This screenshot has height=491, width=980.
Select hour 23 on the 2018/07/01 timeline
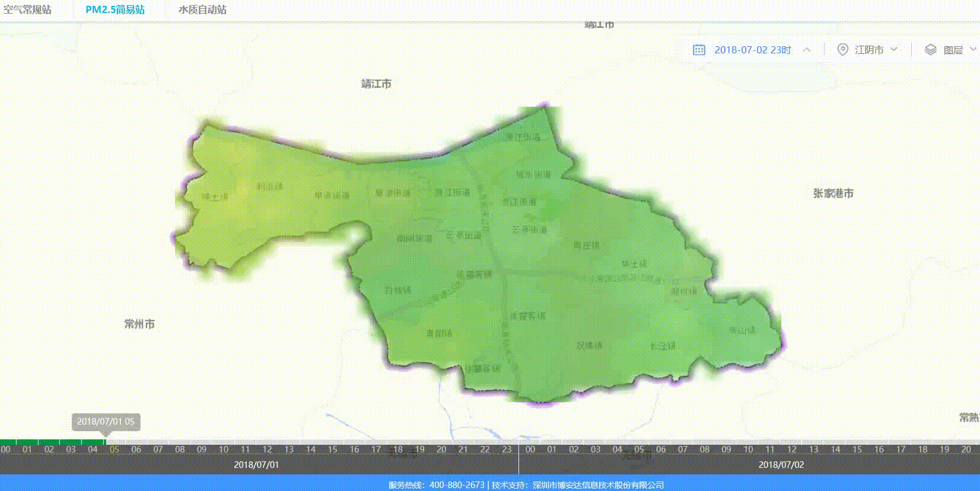(x=507, y=449)
